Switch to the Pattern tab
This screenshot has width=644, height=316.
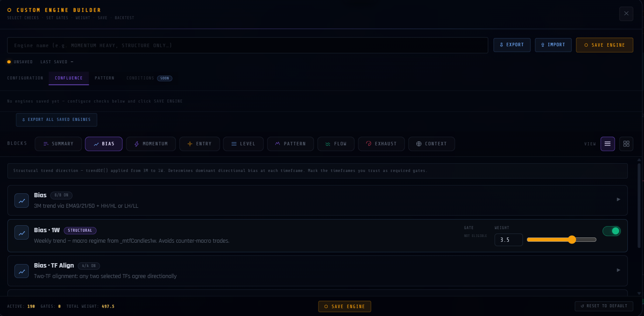(104, 78)
